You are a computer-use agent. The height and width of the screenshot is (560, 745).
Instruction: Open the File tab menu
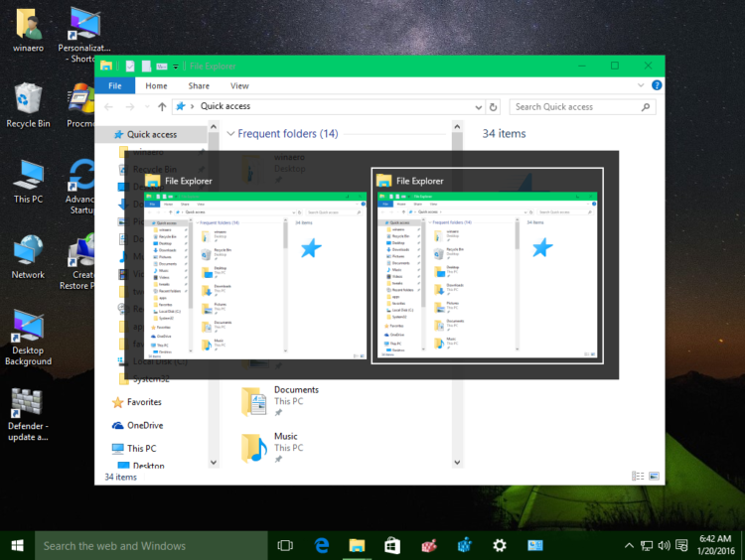(x=114, y=86)
